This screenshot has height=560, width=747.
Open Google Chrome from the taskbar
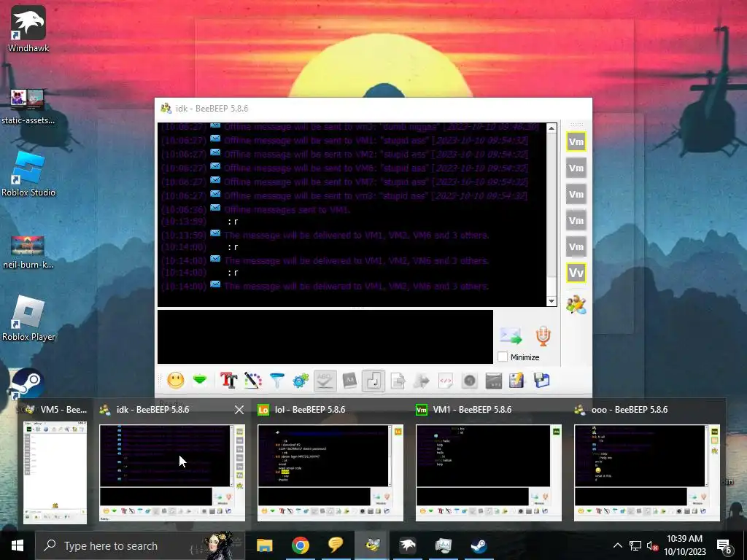[300, 545]
